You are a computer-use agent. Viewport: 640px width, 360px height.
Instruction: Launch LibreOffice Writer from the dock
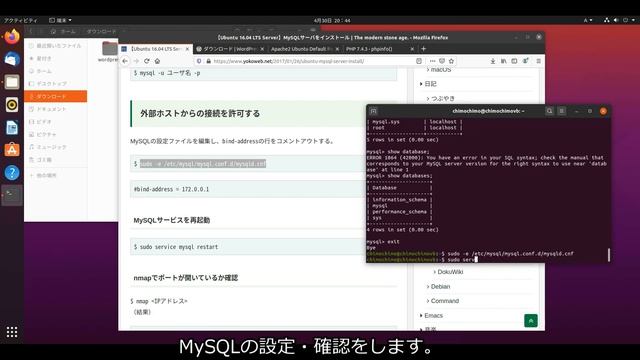click(12, 128)
